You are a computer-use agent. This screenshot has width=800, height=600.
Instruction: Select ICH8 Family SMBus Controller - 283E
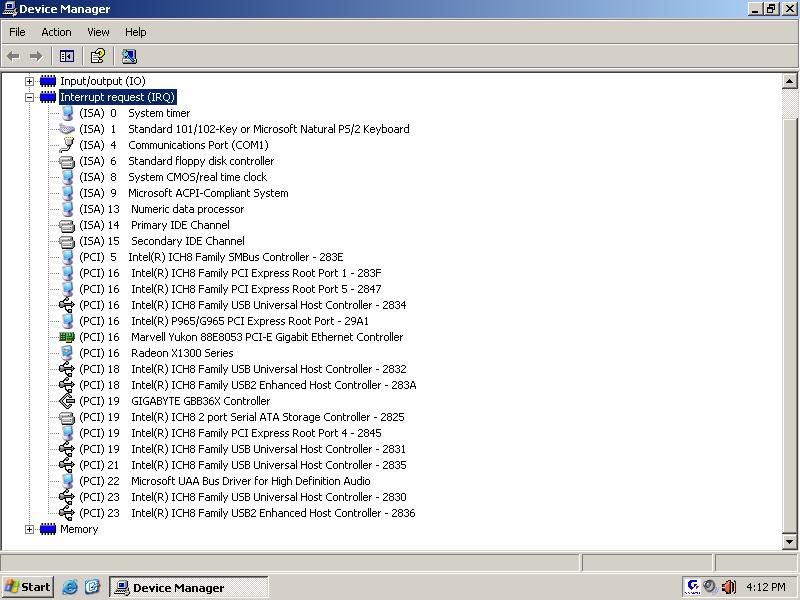(236, 257)
